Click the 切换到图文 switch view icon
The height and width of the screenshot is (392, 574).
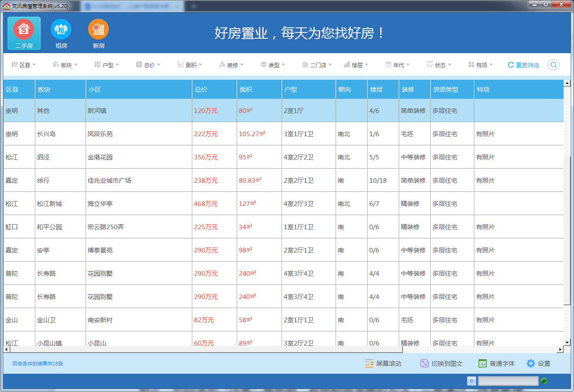(424, 363)
